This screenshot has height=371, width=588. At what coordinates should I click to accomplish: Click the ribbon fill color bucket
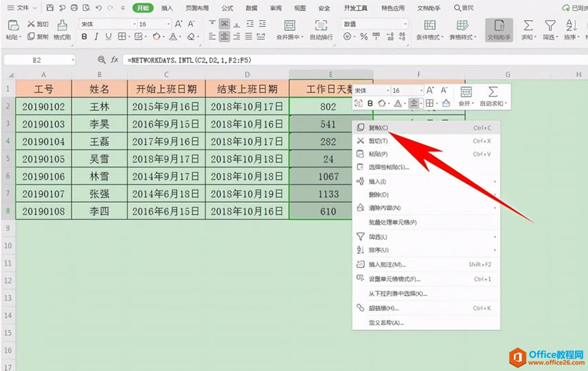click(156, 37)
